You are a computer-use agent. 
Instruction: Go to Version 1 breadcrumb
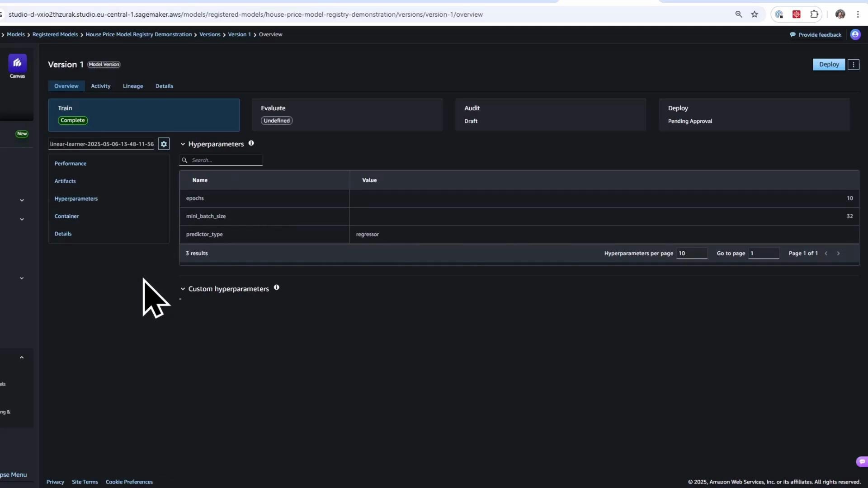pos(239,34)
